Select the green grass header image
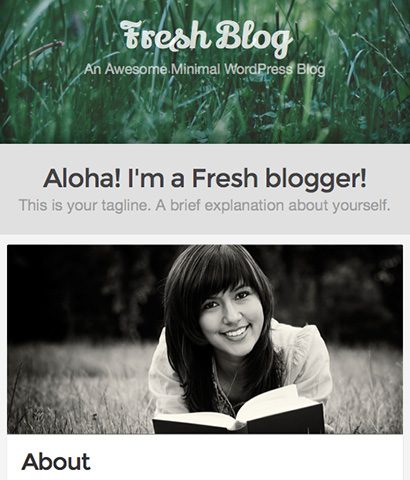Screen dimensions: 410x480 coord(205,72)
